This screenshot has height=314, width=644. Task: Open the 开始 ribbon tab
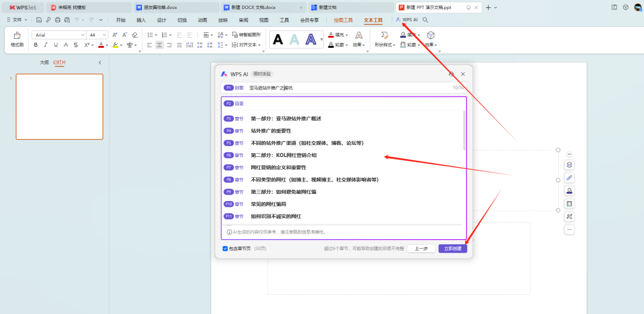(x=120, y=20)
